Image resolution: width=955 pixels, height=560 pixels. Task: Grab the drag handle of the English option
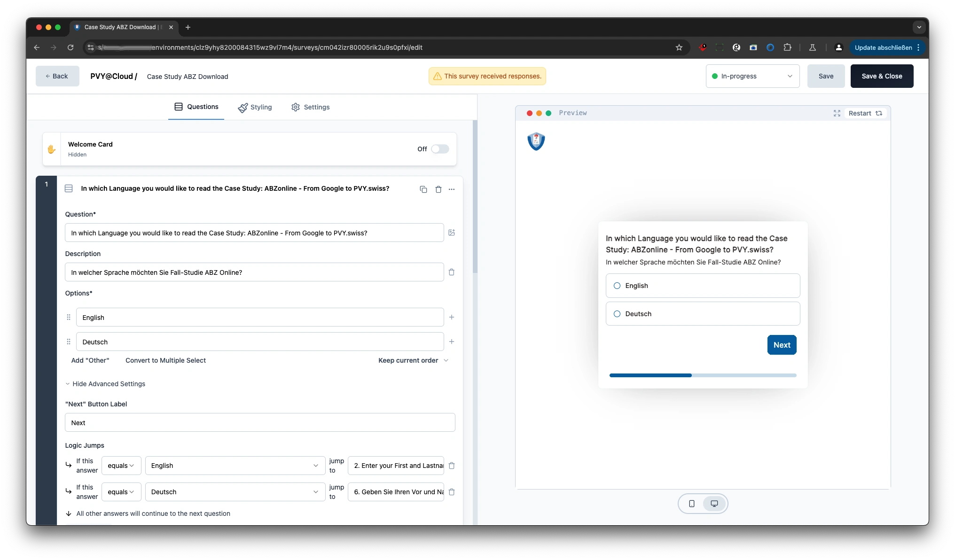point(69,317)
